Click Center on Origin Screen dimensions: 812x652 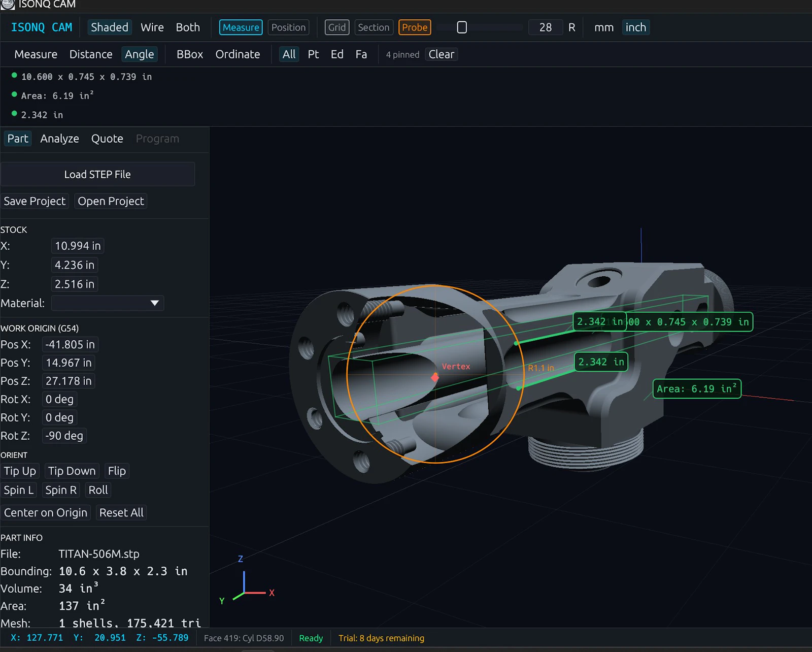[x=46, y=512]
